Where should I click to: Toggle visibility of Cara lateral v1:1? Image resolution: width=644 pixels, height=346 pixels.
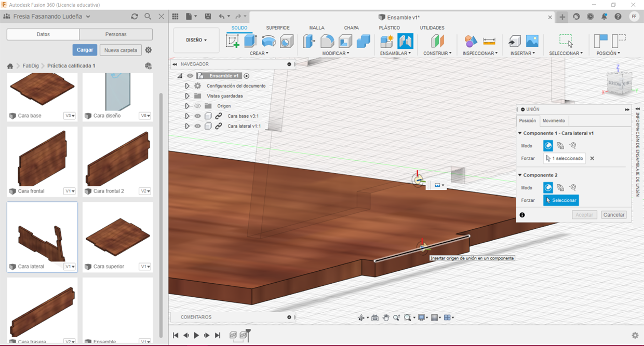click(x=197, y=126)
